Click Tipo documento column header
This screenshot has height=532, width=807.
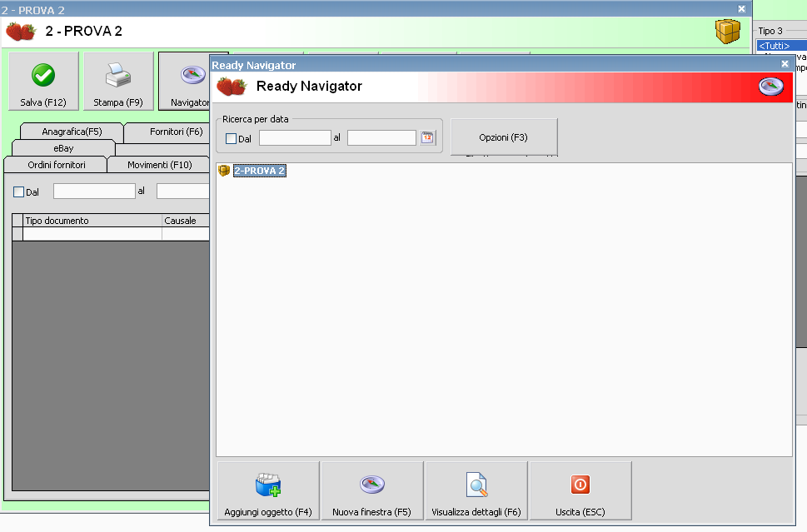point(92,221)
